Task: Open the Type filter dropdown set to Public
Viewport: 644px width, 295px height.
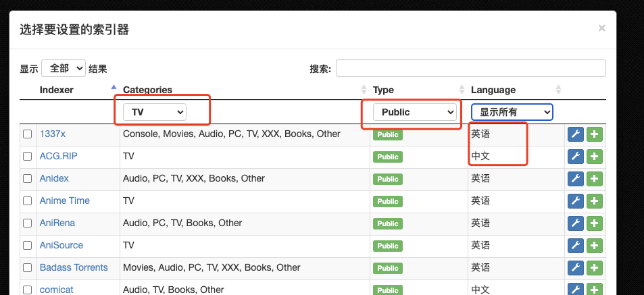Action: (415, 112)
